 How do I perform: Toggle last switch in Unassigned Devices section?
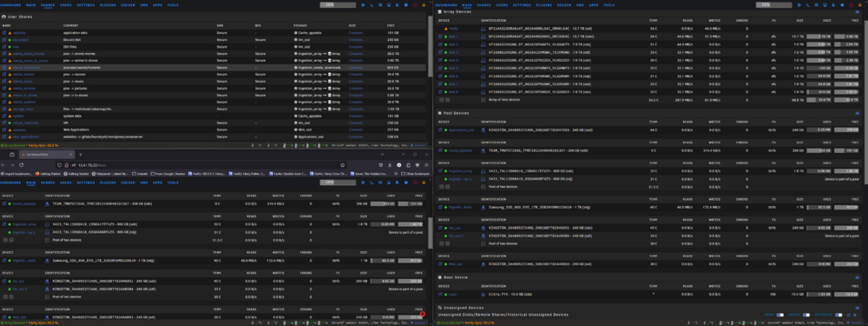pyautogui.click(x=838, y=315)
